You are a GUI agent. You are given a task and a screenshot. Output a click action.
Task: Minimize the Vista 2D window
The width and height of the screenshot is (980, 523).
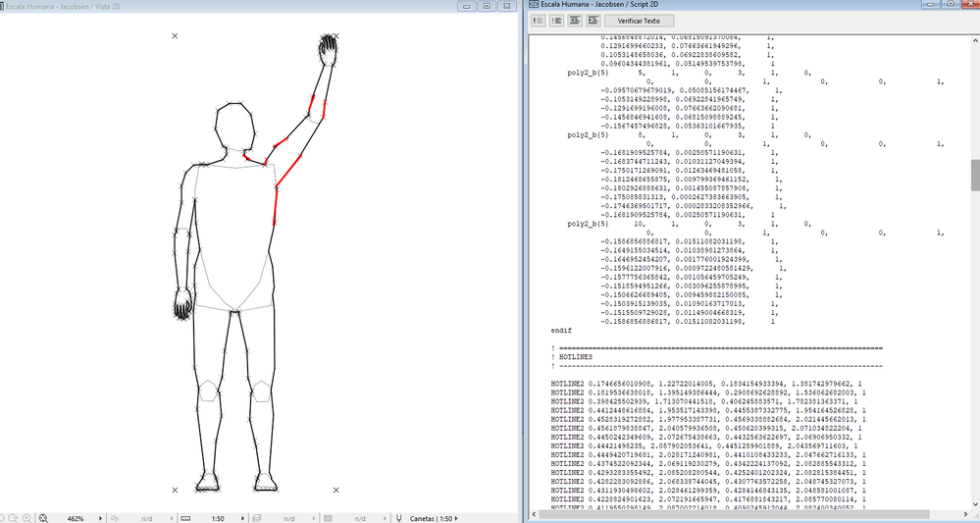tap(466, 6)
